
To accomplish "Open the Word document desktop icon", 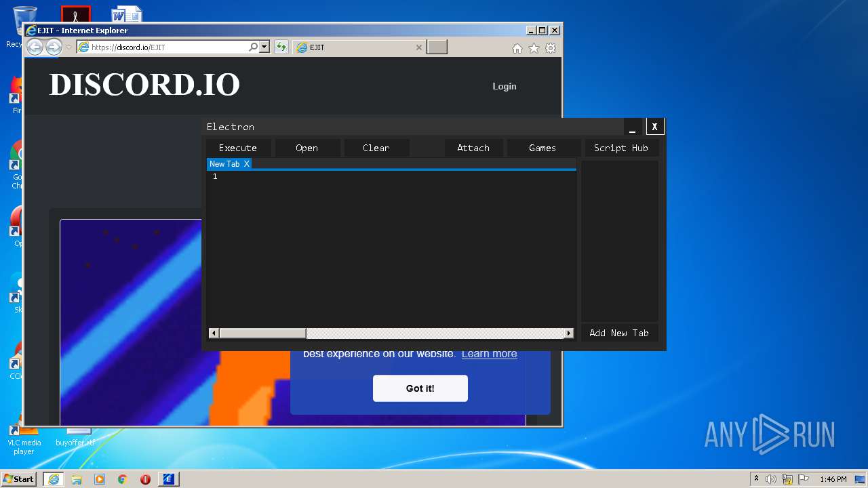I will pyautogui.click(x=127, y=14).
